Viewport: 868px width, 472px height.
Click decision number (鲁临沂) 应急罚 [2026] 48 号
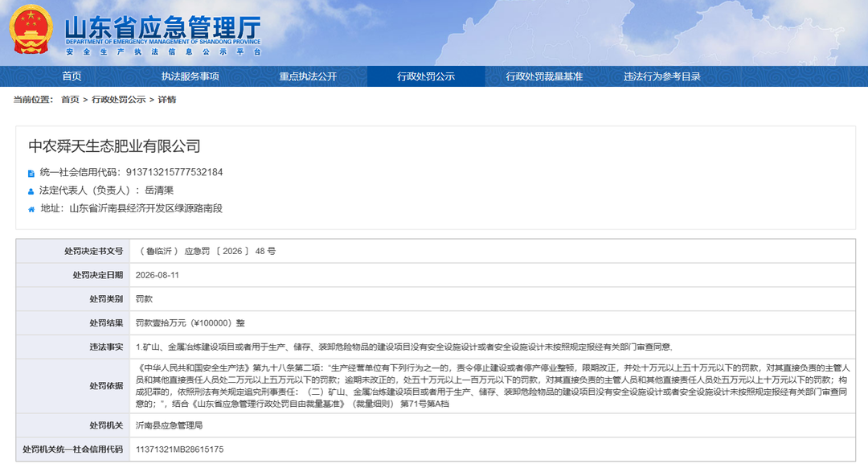click(206, 252)
